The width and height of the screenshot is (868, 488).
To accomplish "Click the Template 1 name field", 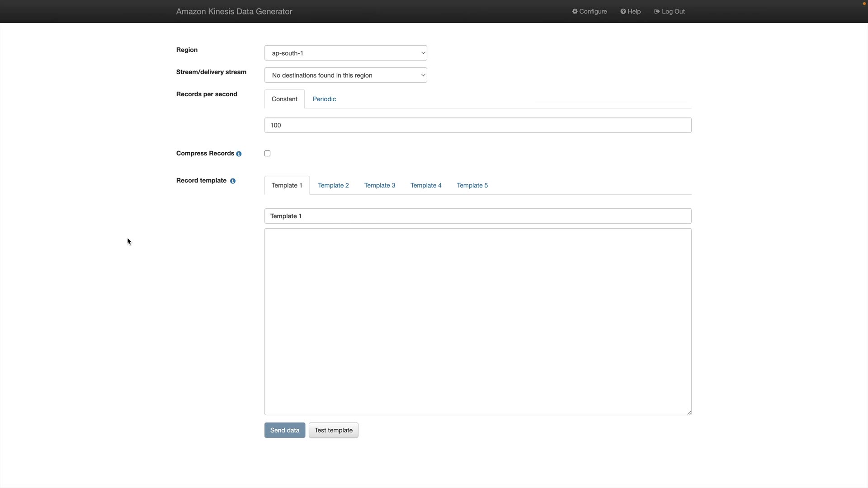I will coord(477,216).
